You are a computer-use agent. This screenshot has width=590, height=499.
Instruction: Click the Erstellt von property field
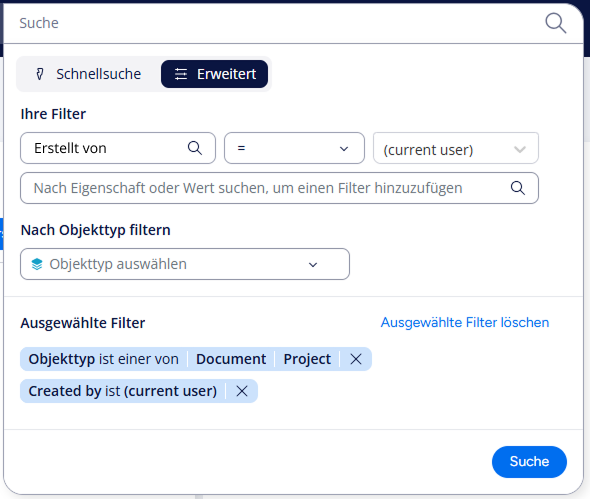click(x=118, y=148)
